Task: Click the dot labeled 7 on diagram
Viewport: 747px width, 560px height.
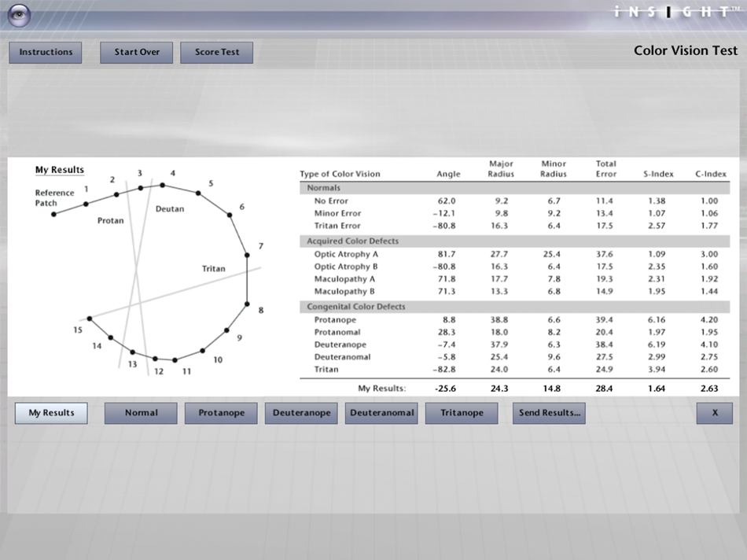Action: click(247, 255)
